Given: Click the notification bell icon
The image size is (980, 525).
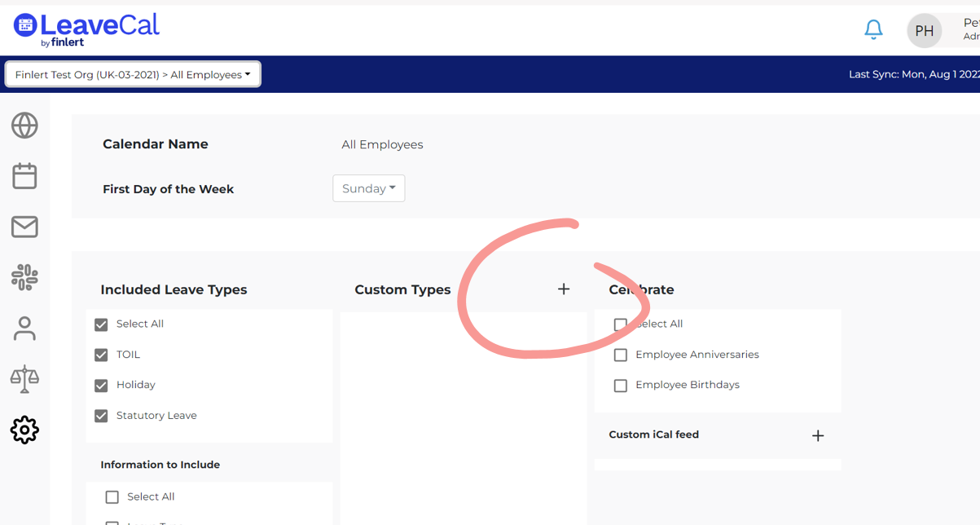Looking at the screenshot, I should 873,30.
